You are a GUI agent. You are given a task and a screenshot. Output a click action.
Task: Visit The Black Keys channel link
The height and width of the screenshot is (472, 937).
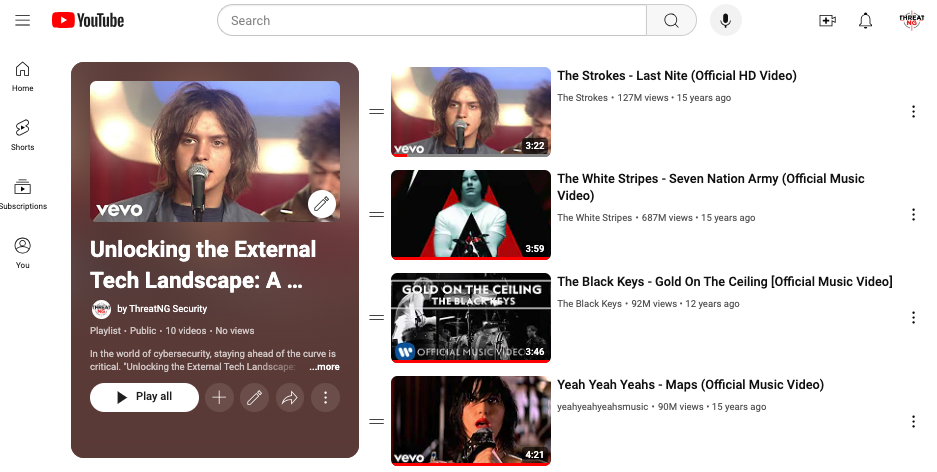point(589,304)
